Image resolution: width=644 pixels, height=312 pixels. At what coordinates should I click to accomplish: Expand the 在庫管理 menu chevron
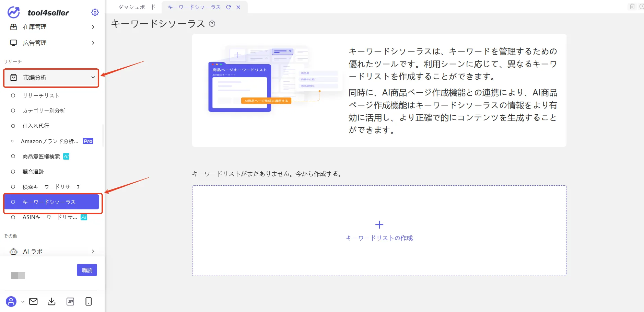93,27
